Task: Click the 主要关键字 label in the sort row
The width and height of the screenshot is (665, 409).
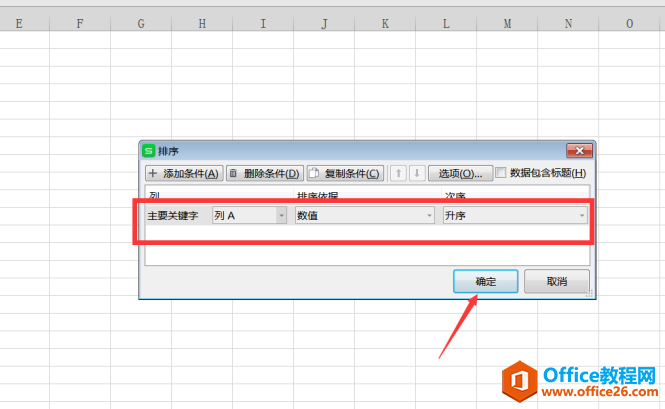Action: tap(173, 216)
